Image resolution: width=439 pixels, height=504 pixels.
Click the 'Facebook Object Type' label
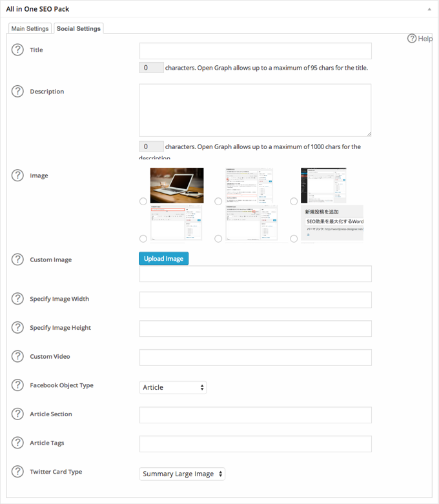pos(61,385)
